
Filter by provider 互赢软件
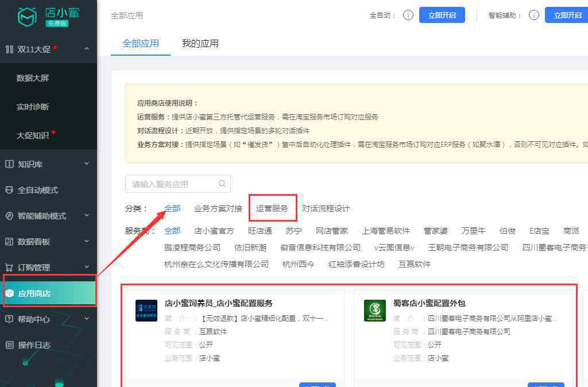click(x=415, y=264)
